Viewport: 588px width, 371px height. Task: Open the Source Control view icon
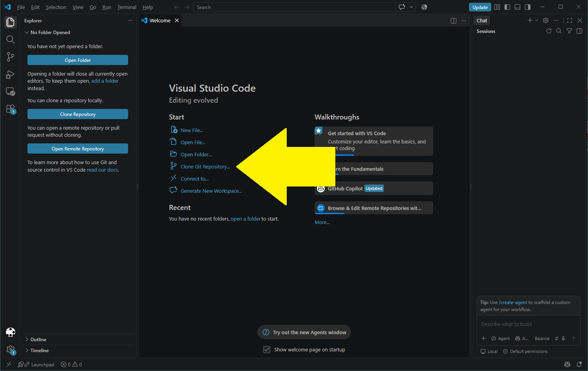click(11, 57)
